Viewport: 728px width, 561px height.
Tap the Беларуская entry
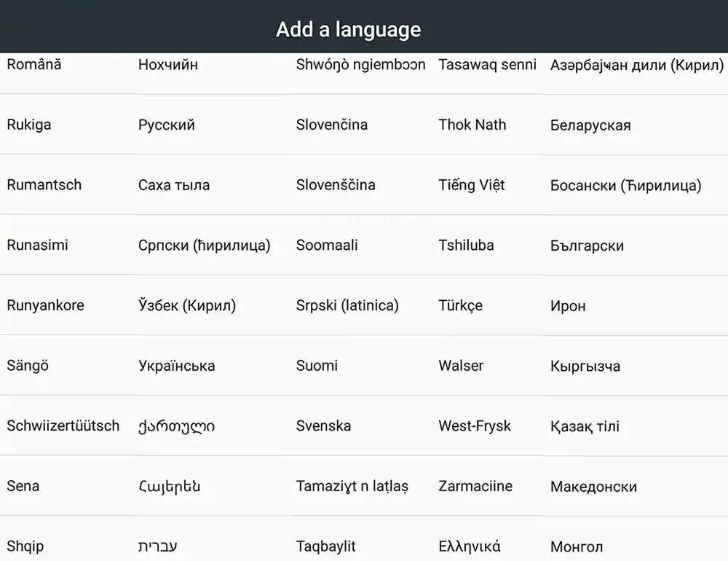[590, 125]
